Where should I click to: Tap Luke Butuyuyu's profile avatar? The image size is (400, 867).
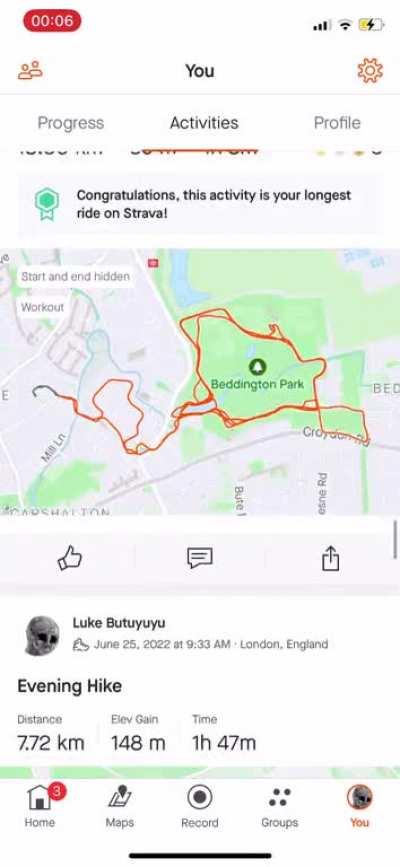coord(43,635)
